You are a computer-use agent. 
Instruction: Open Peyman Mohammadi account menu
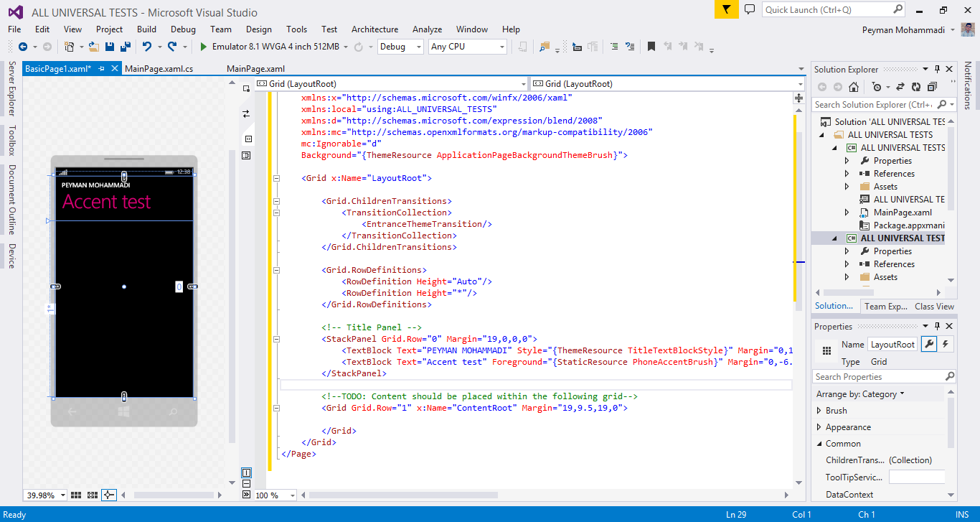[x=908, y=29]
